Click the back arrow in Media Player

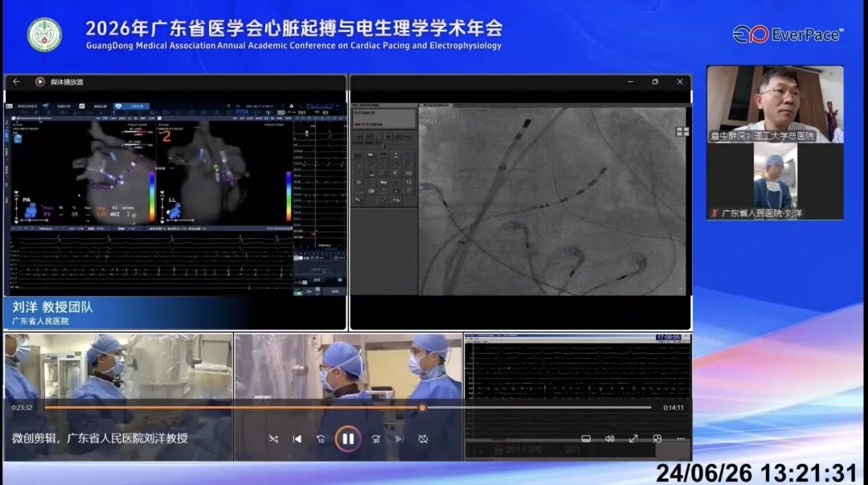point(17,81)
